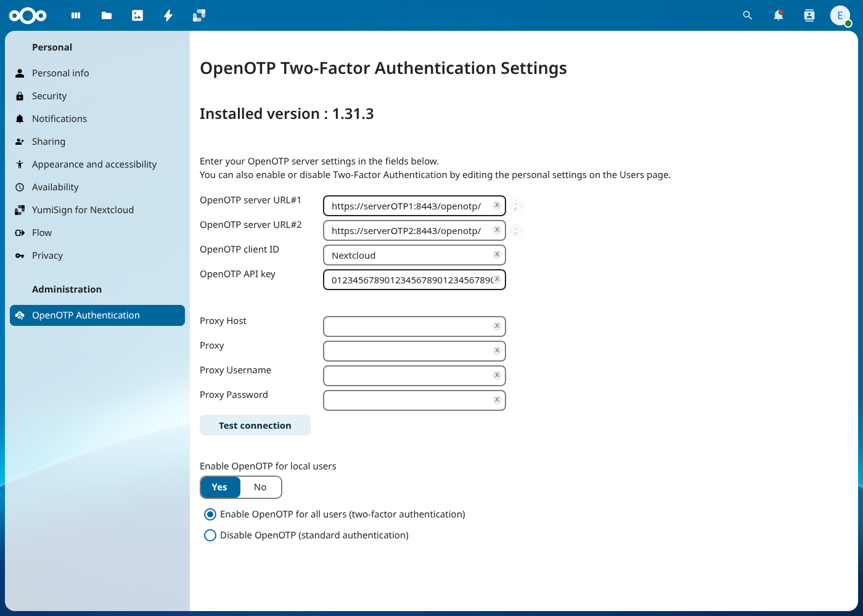Show notifications bell in header

779,15
